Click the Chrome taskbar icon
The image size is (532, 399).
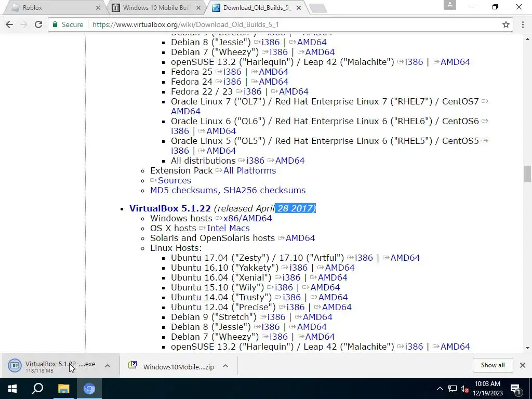coord(89,389)
